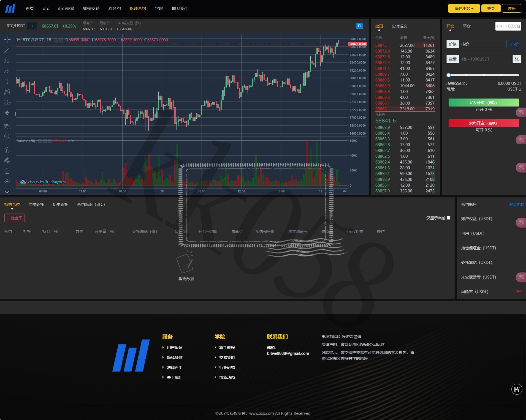Click the slider's midpoint tick mark

(x=484, y=75)
